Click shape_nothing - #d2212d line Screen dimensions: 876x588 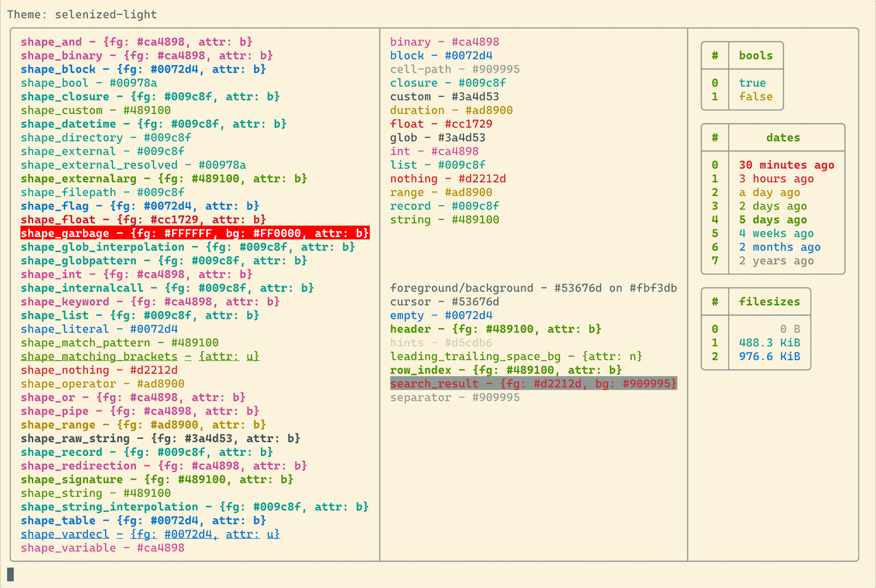coord(99,370)
